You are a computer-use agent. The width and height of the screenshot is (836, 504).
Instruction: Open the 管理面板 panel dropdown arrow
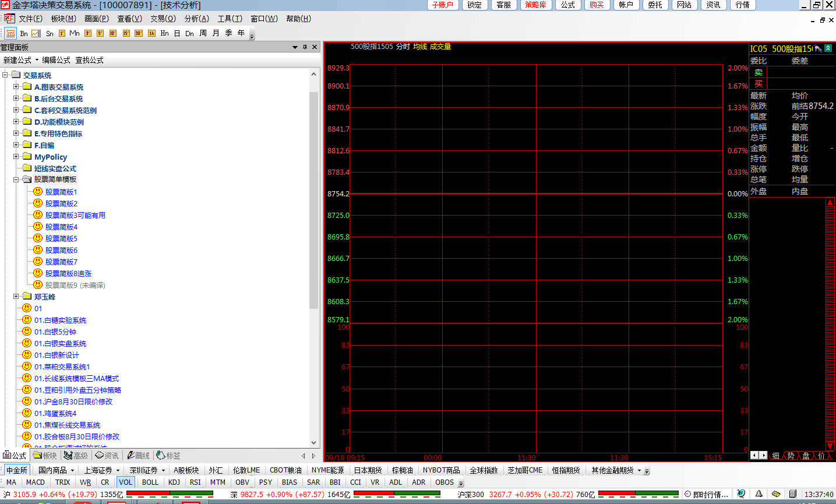click(x=295, y=47)
